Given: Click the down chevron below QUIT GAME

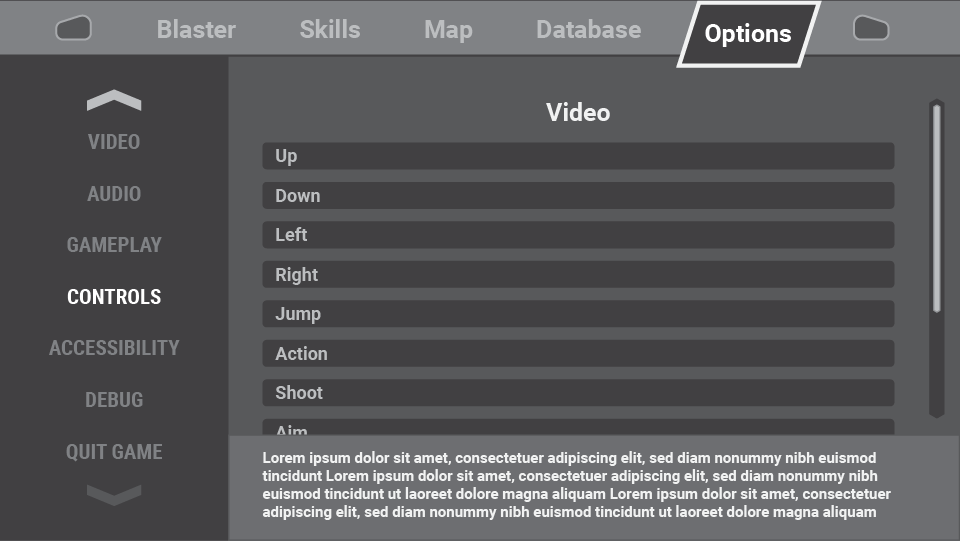Looking at the screenshot, I should [x=114, y=494].
